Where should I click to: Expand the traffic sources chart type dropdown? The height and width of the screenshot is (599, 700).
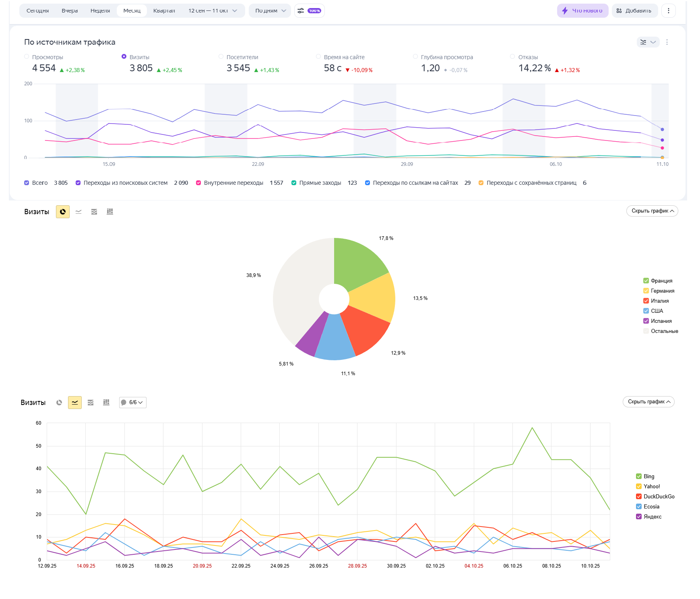[x=648, y=42]
